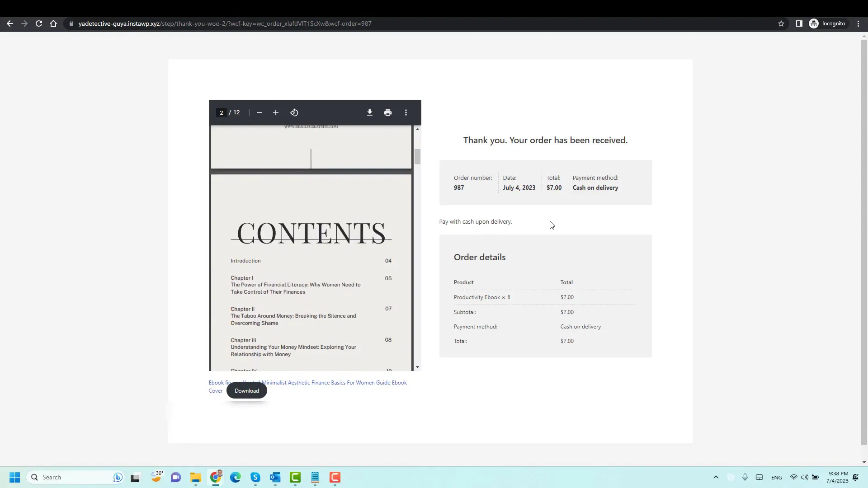This screenshot has width=868, height=488.
Task: Switch to Google Chrome on taskbar
Action: click(216, 477)
